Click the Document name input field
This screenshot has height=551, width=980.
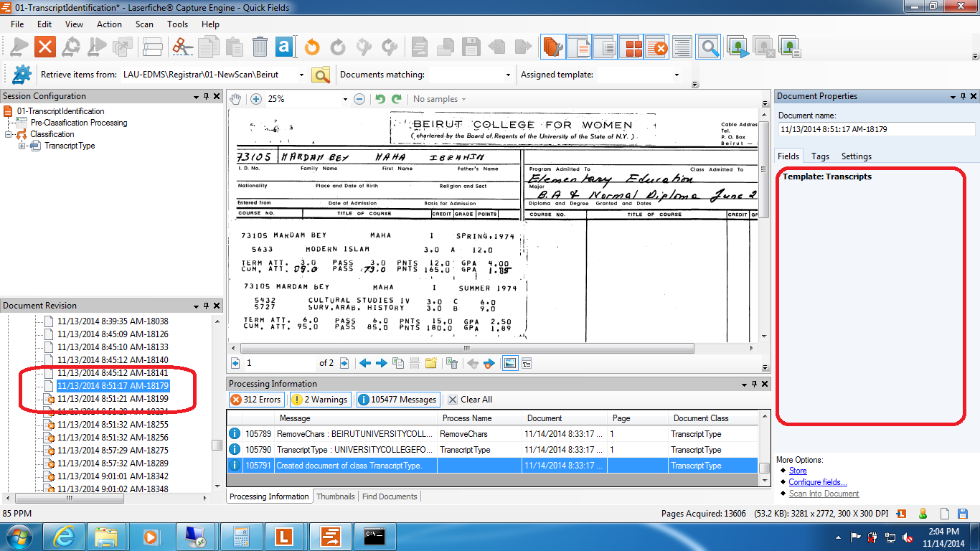(x=876, y=129)
